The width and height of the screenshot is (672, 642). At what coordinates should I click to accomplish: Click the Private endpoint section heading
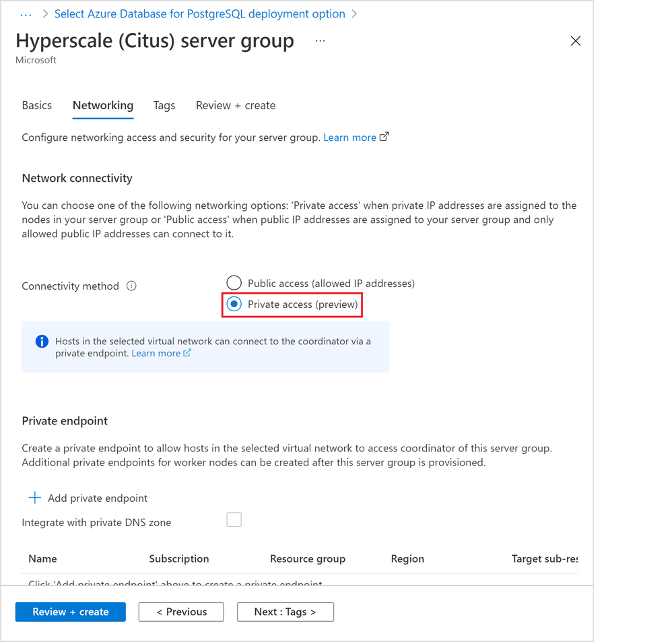[65, 421]
